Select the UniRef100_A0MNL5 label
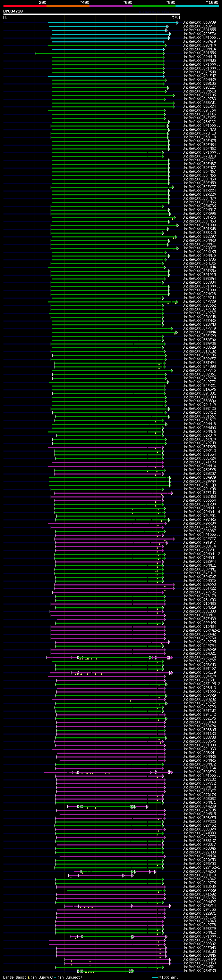This screenshot has height=980, width=222. pos(199,57)
